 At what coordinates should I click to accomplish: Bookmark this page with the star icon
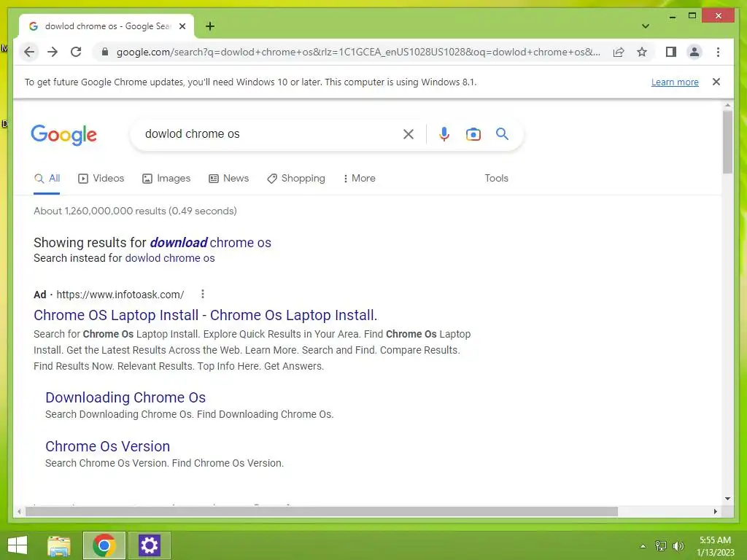[x=642, y=52]
